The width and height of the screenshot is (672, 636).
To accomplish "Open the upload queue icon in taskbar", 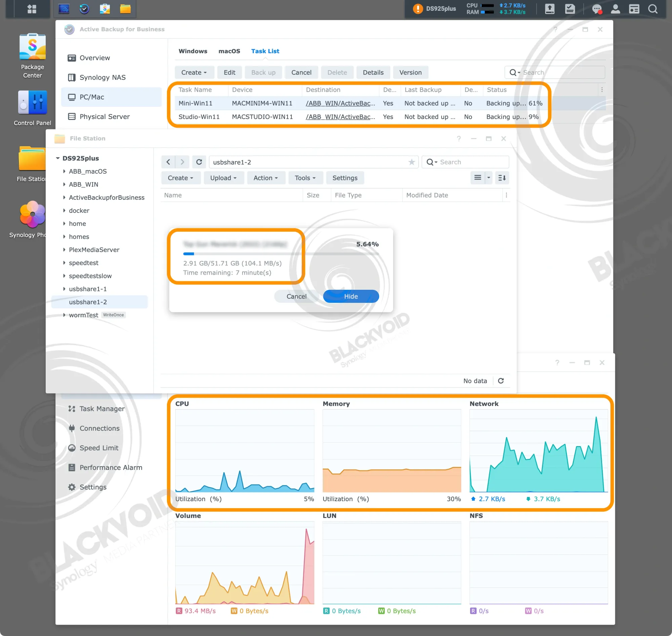I will pos(550,9).
